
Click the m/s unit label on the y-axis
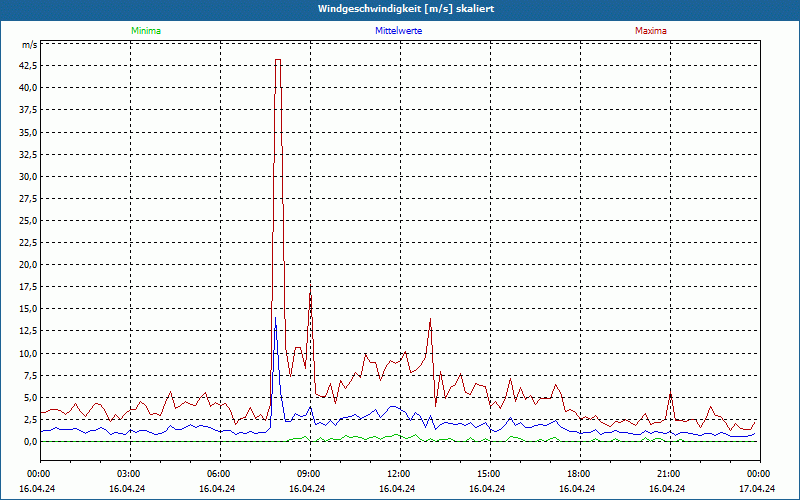tap(29, 45)
